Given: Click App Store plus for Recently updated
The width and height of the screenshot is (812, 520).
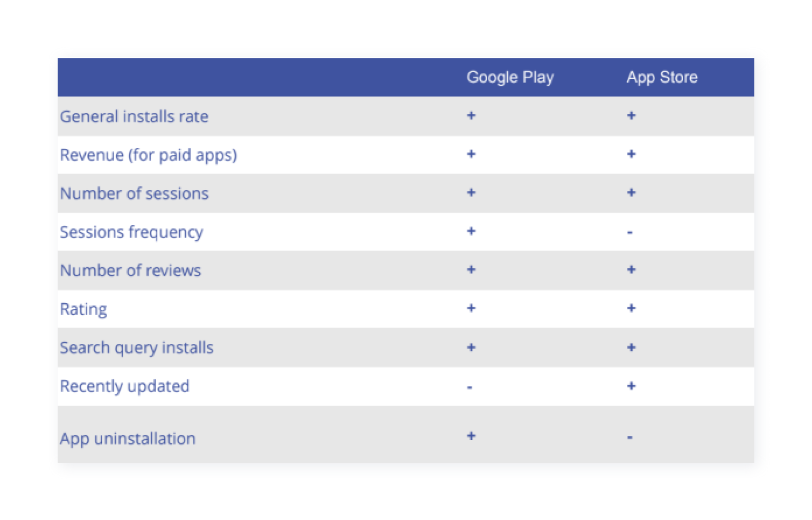Looking at the screenshot, I should tap(631, 386).
